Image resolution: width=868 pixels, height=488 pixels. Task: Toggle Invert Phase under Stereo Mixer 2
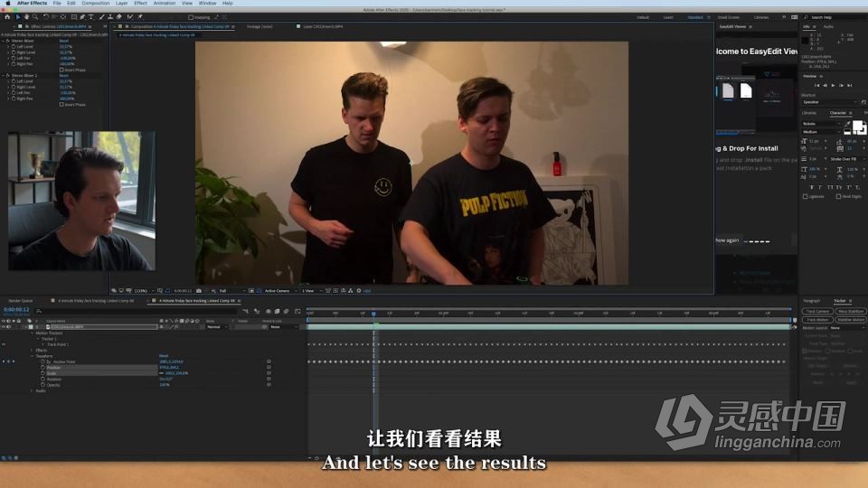(61, 105)
